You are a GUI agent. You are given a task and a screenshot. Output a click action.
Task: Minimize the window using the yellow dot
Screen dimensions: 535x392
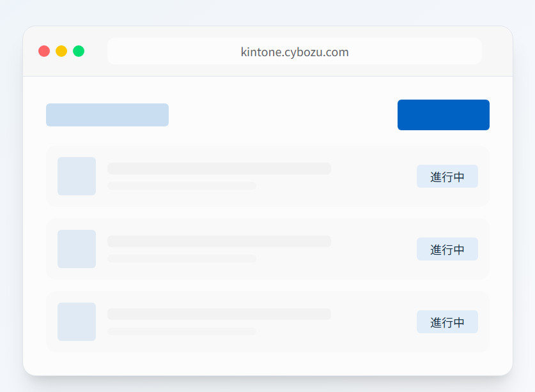(61, 51)
